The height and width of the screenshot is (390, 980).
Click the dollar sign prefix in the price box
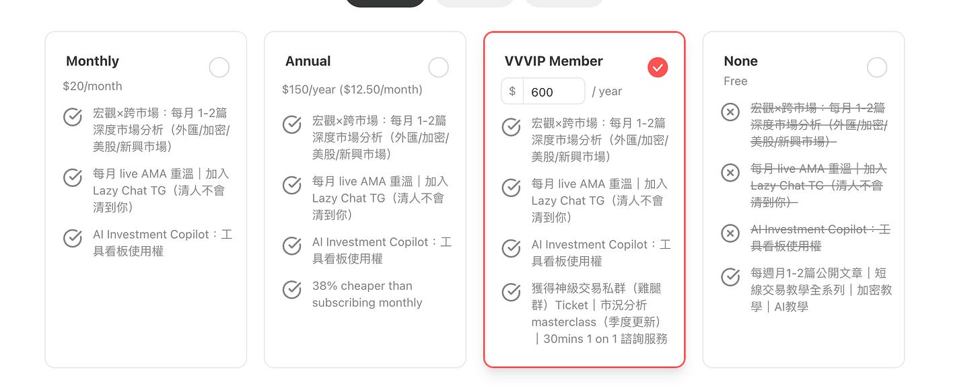point(512,91)
